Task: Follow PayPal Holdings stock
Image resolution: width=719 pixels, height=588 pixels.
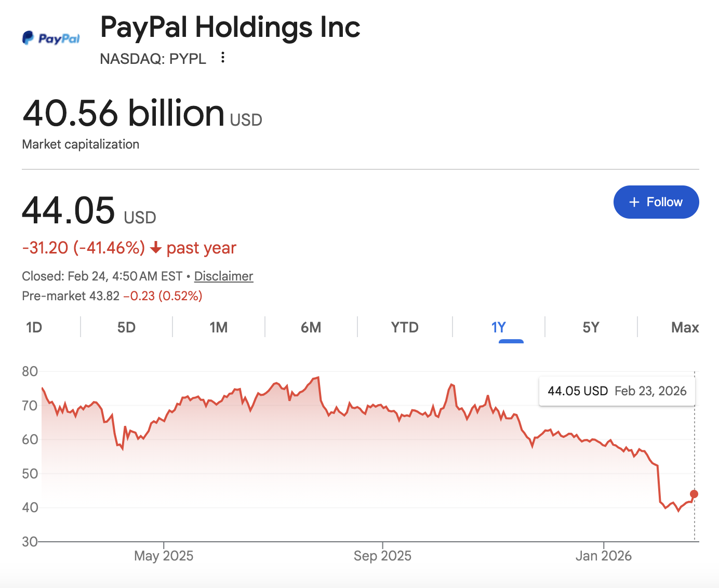Action: coord(656,202)
